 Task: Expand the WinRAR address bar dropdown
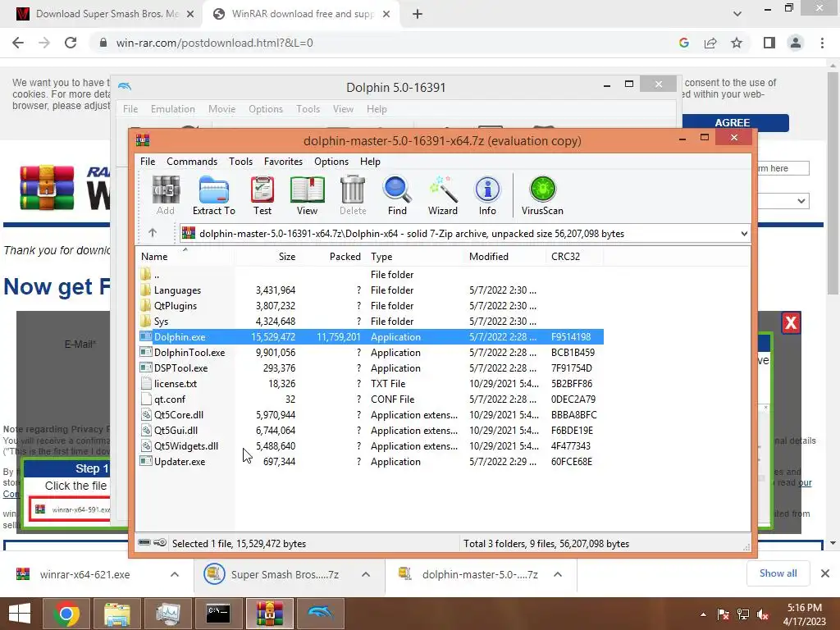744,234
